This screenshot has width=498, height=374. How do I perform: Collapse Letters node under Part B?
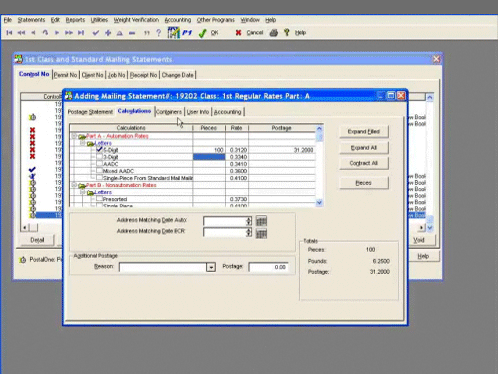(x=83, y=192)
